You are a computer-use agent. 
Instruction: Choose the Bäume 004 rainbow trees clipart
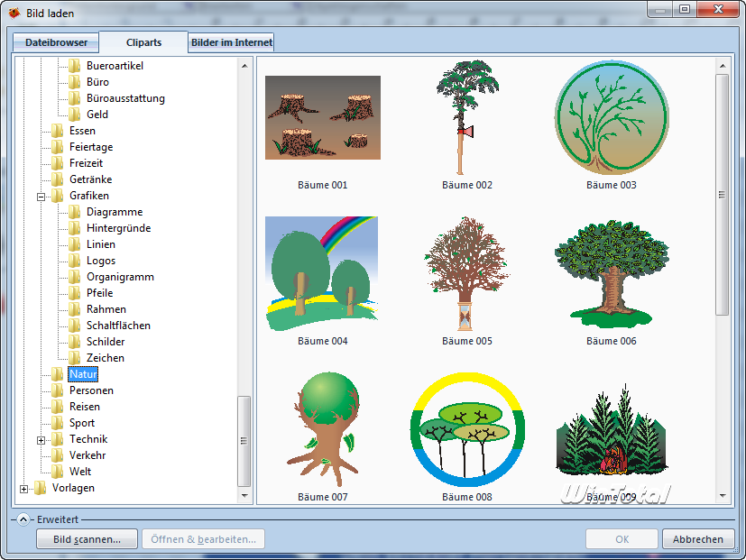click(x=322, y=274)
